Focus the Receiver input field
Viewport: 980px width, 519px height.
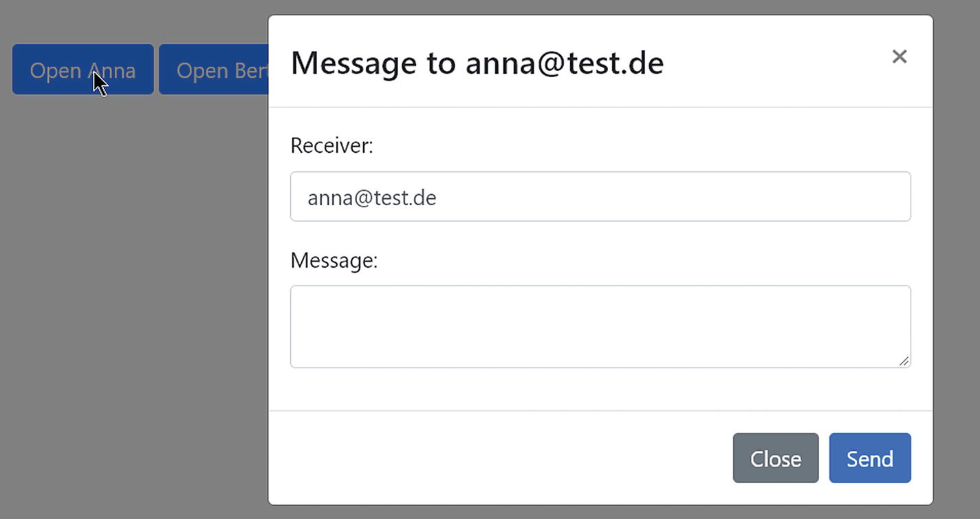coord(600,197)
